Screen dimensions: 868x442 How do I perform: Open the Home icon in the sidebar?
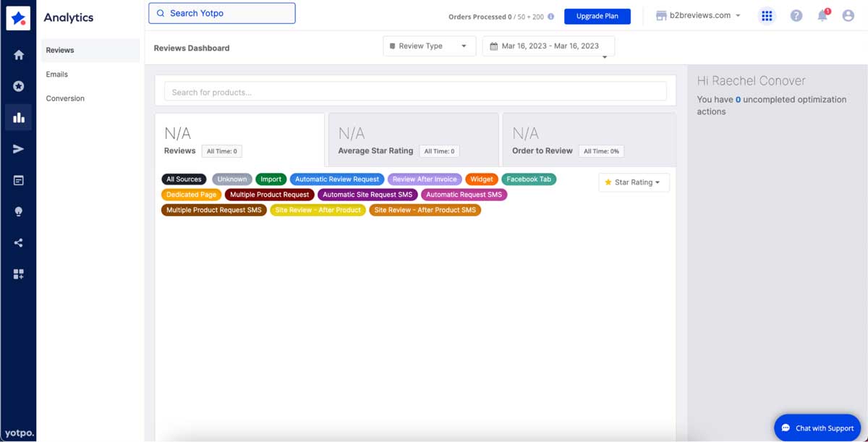18,54
